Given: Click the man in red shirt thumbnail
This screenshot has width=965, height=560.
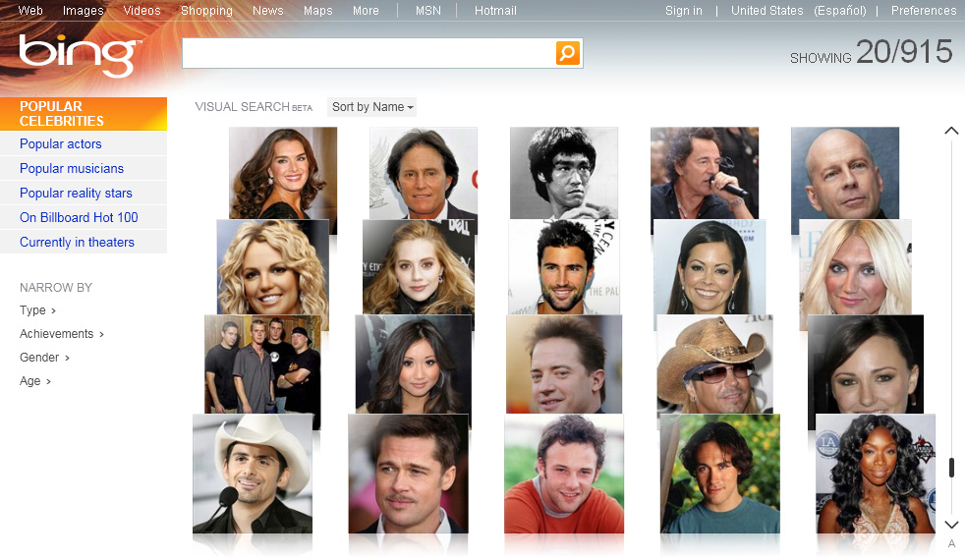Looking at the screenshot, I should click(564, 474).
